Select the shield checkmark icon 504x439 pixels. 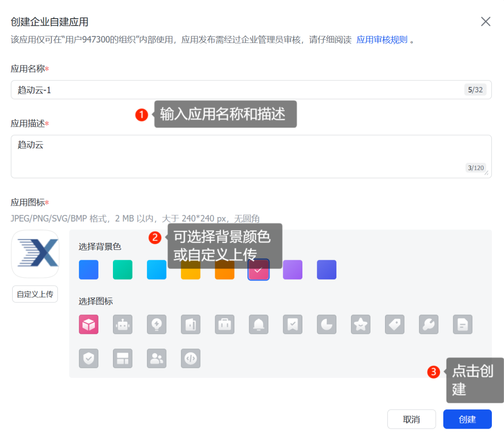[x=88, y=358]
